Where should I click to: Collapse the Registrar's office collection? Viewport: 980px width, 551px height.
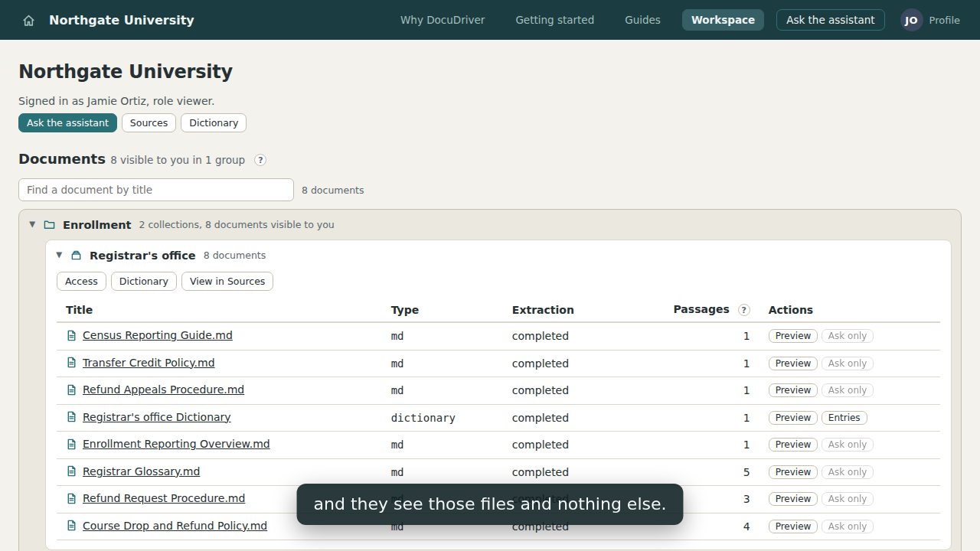coord(59,255)
